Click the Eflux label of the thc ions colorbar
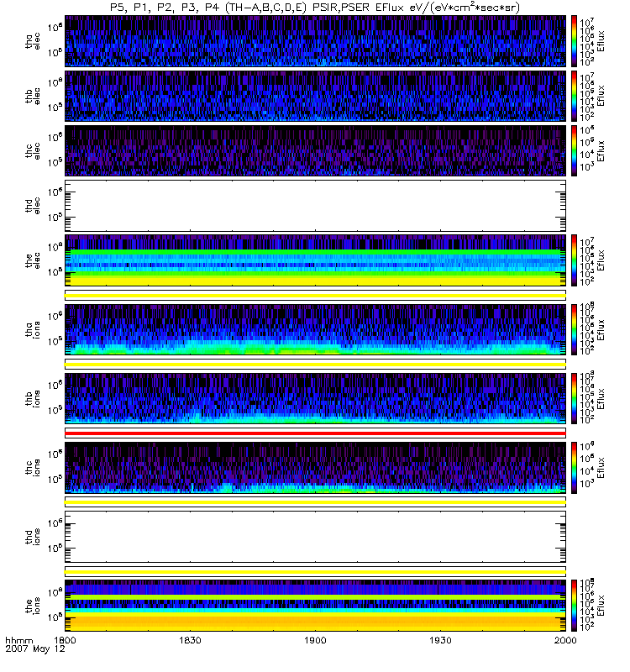 point(601,468)
